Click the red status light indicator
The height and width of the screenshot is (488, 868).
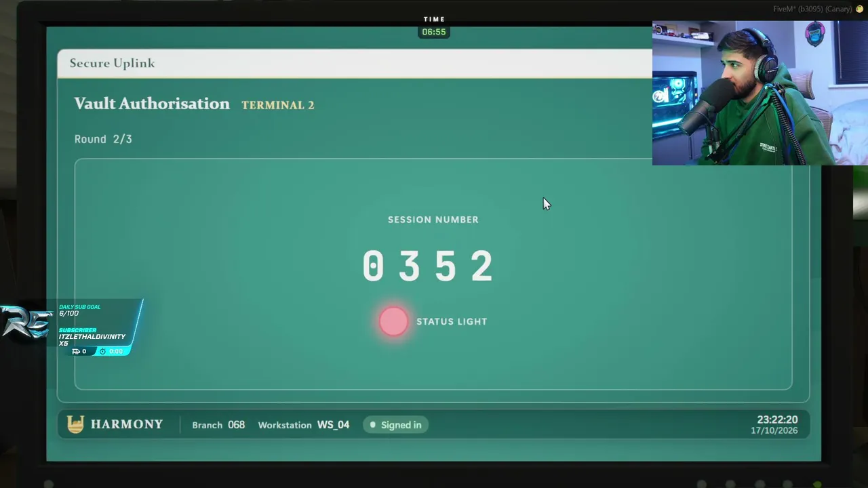[393, 321]
